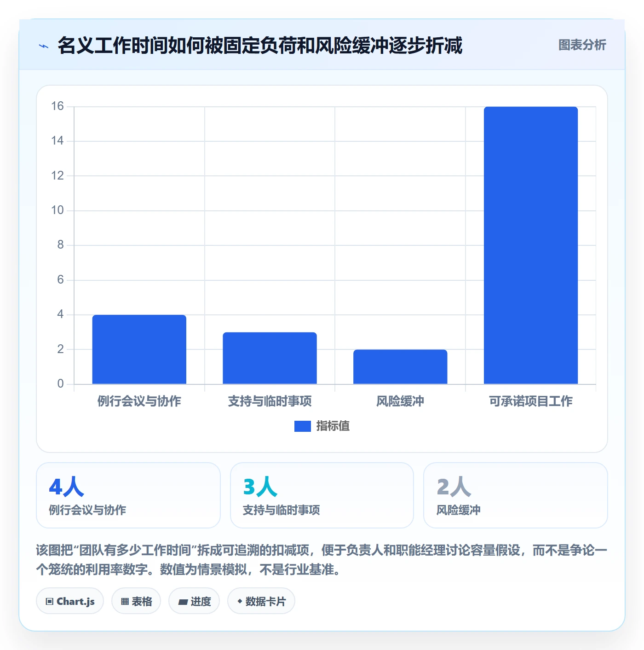Click the y-axis value 10
Screen dimensions: 644x650
[x=57, y=210]
